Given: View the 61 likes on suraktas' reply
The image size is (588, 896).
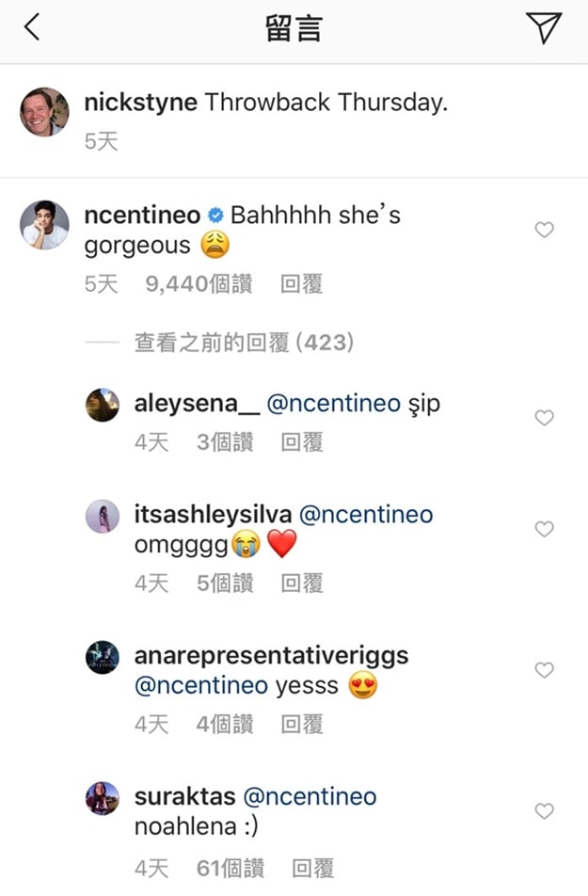Looking at the screenshot, I should [x=230, y=868].
